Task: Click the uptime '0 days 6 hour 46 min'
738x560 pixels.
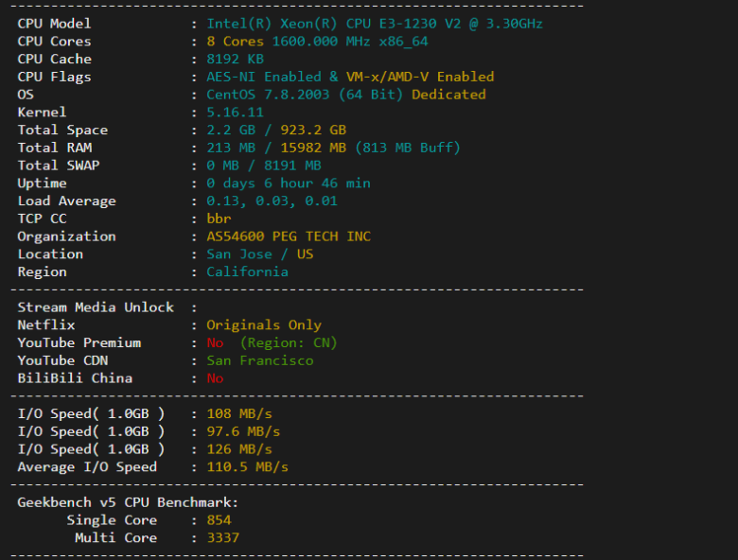Action: click(x=288, y=184)
